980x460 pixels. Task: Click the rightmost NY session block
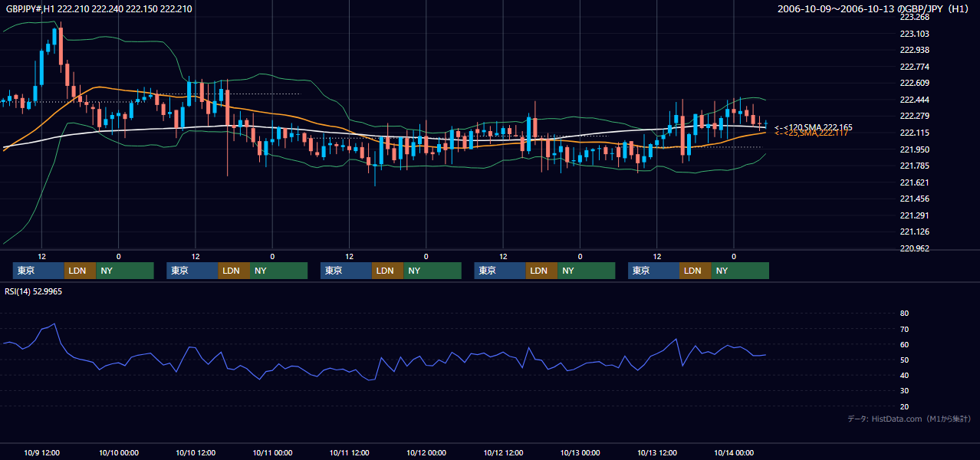pyautogui.click(x=740, y=271)
